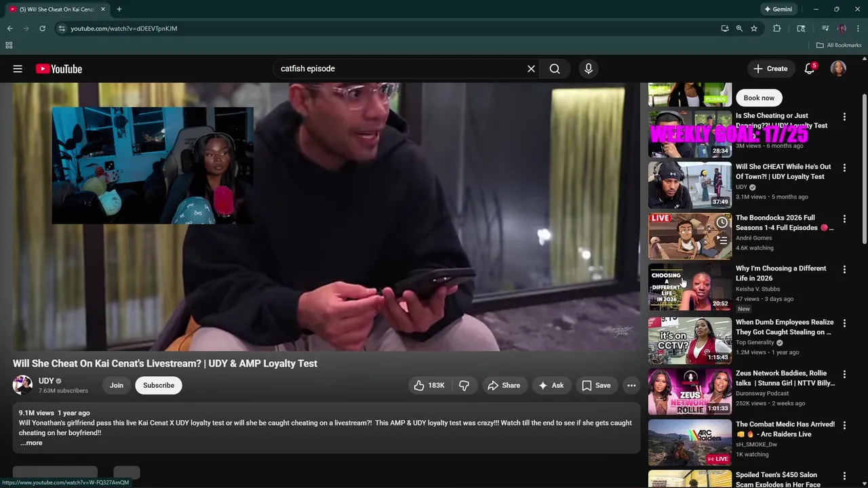
Task: Open the media control icon in toolbar
Action: (825, 28)
